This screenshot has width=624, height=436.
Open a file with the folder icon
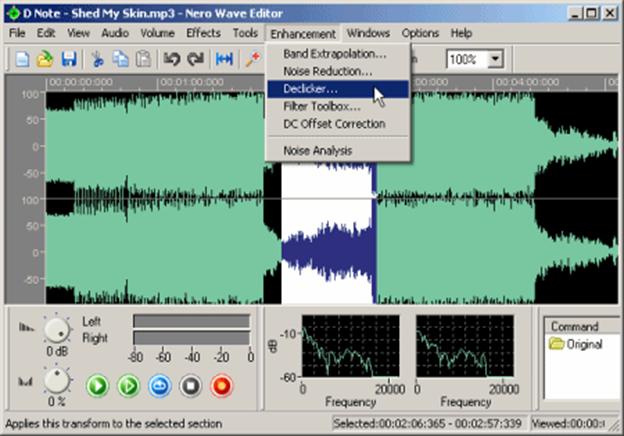45,59
